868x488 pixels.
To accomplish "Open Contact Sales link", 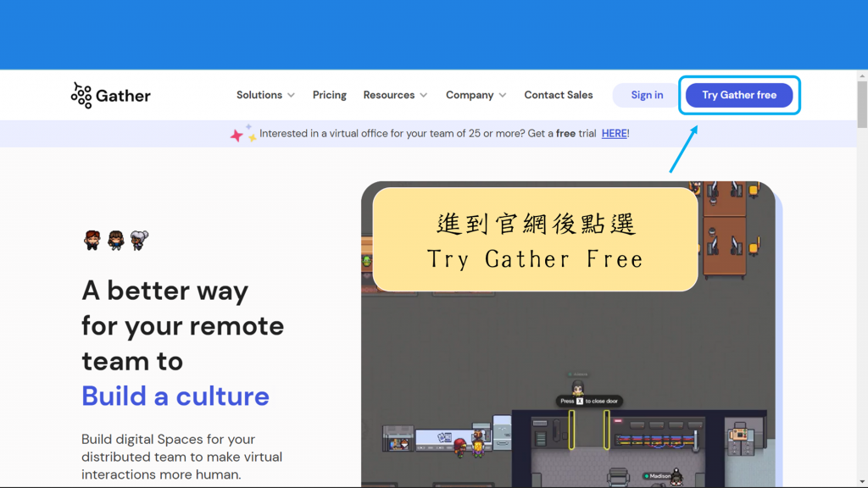I will tap(559, 95).
